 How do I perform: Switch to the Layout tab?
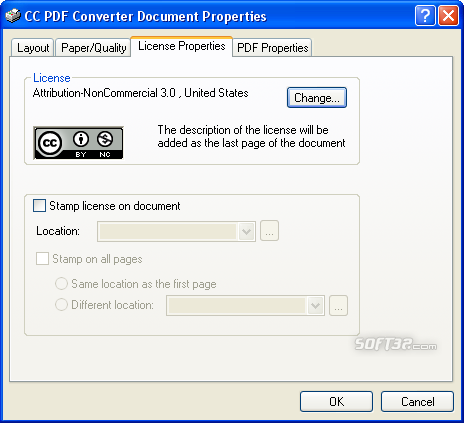coord(33,48)
